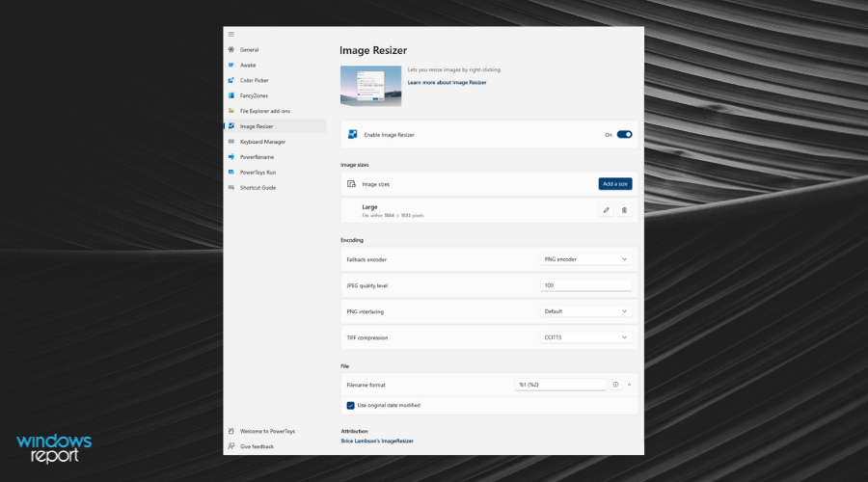
Task: Go to Color Picker settings page
Action: click(x=255, y=80)
